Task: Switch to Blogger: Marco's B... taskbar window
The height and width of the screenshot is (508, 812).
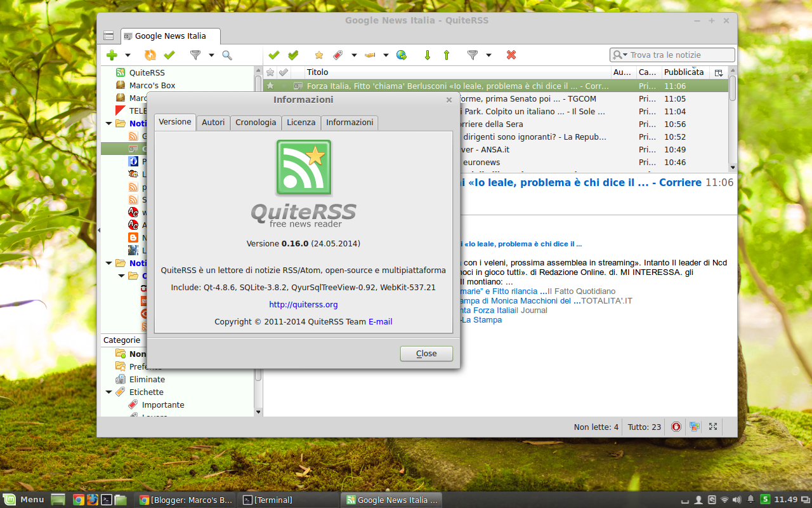Action: 186,500
